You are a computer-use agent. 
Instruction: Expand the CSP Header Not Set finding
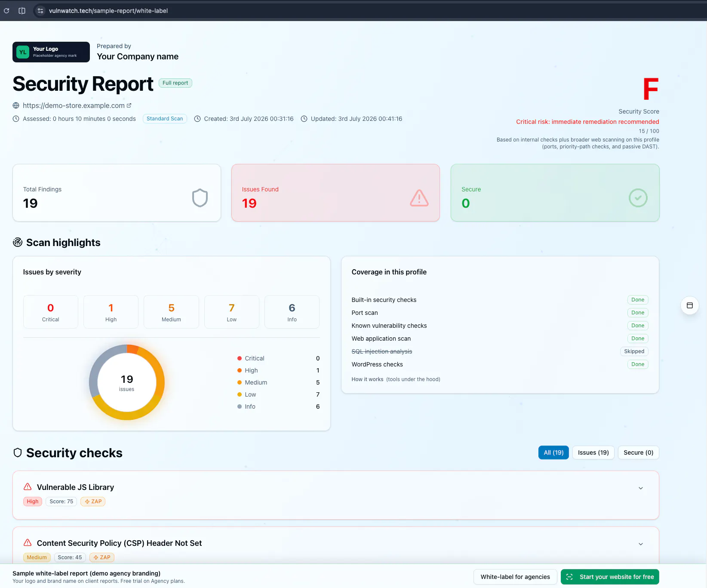click(x=641, y=544)
